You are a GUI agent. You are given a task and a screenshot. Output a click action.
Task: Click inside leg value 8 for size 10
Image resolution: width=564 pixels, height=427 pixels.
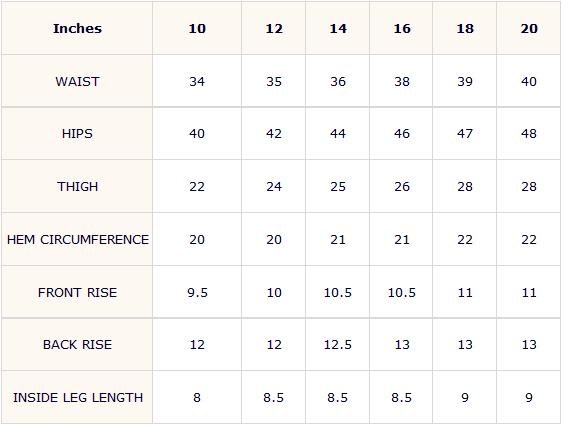pyautogui.click(x=197, y=398)
